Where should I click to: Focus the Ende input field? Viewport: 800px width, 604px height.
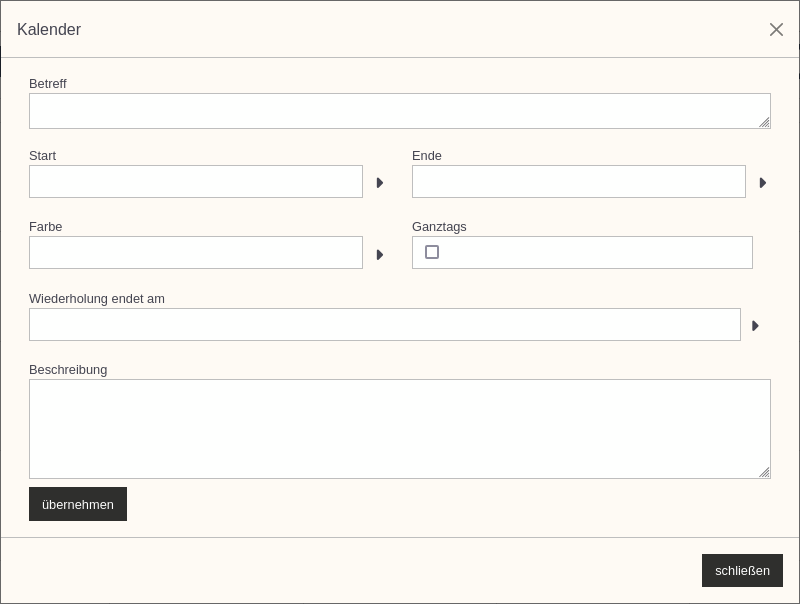click(x=579, y=182)
